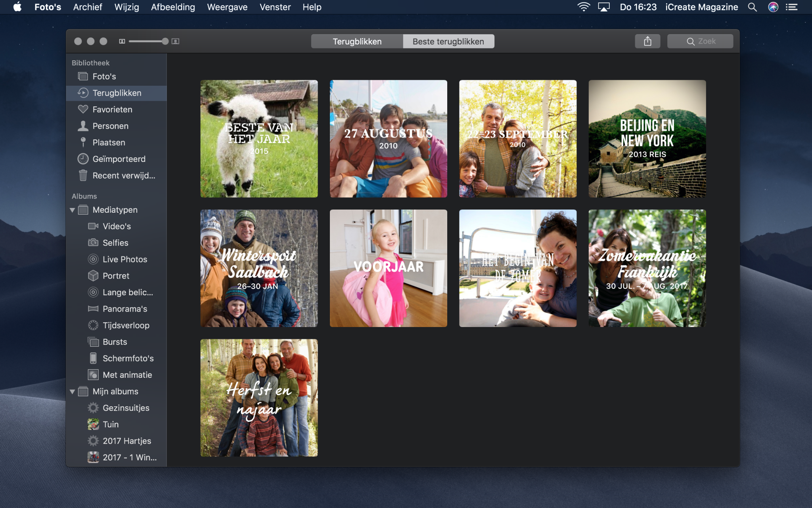Open the Beijing en New York memory

pyautogui.click(x=647, y=139)
